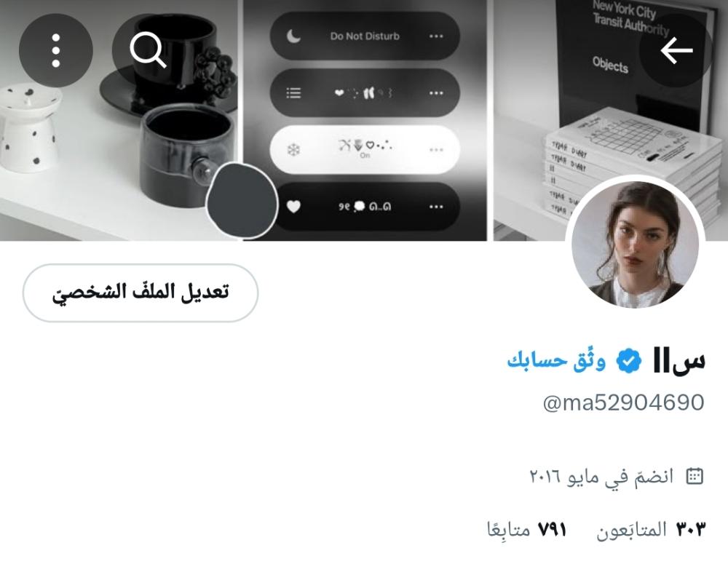Click the تعديل الملف الشخصي edit profile button
This screenshot has width=728, height=580.
click(x=141, y=293)
